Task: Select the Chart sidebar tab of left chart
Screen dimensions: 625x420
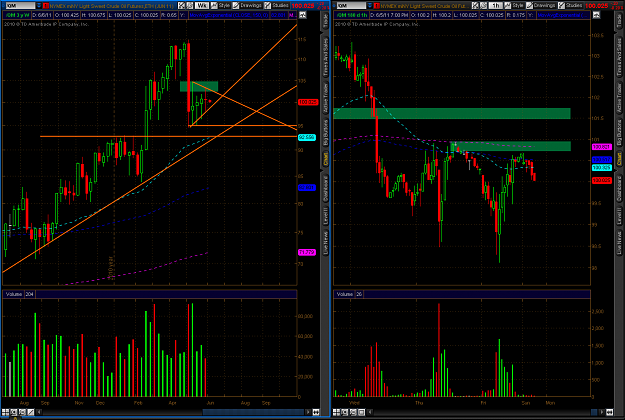Action: [325, 159]
